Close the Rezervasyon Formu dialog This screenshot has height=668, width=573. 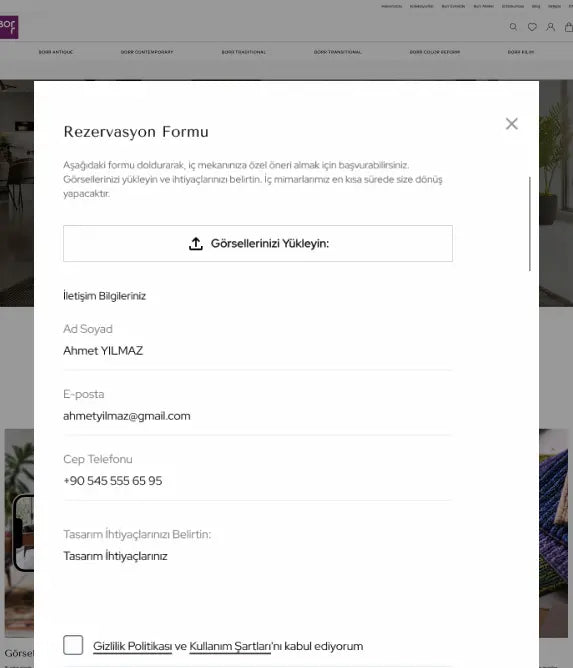tap(512, 124)
